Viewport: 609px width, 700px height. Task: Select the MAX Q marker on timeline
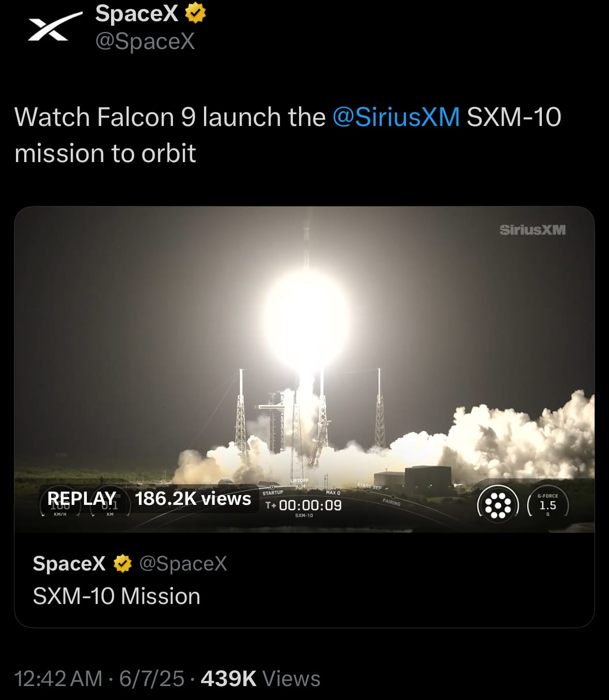click(x=333, y=492)
